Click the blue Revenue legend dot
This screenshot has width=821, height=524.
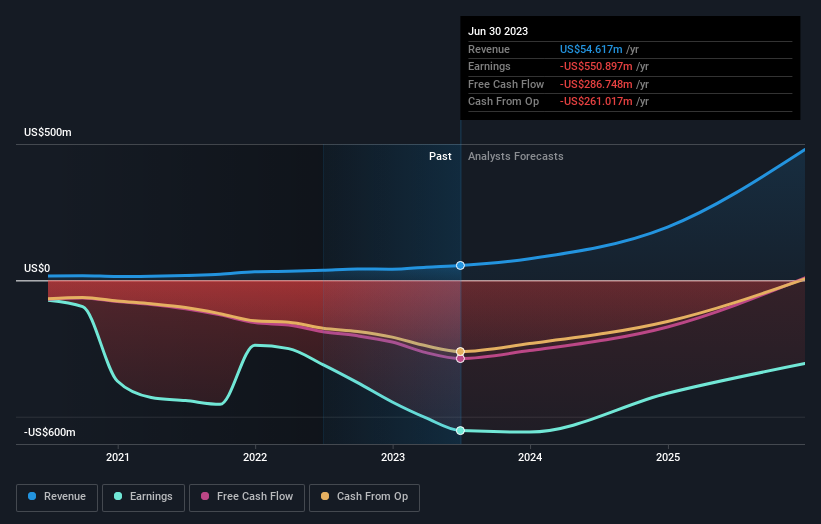[x=32, y=496]
